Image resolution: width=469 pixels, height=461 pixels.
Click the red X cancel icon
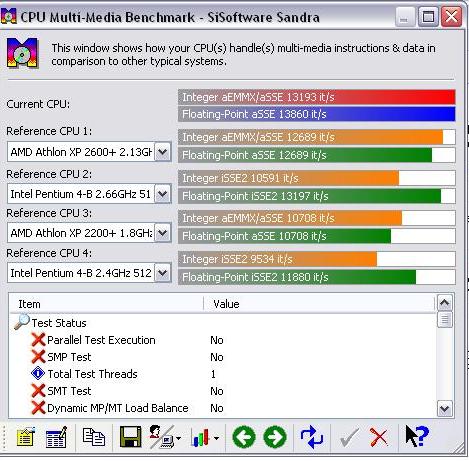pyautogui.click(x=379, y=437)
